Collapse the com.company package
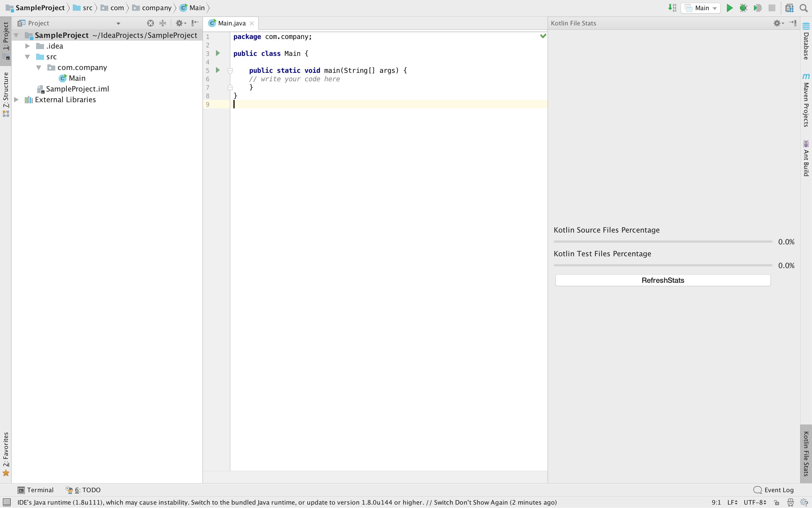The image size is (812, 508). click(x=39, y=67)
